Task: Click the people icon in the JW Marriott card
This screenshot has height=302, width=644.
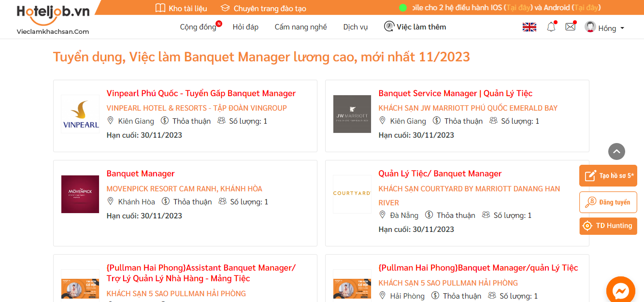Action: coord(493,121)
